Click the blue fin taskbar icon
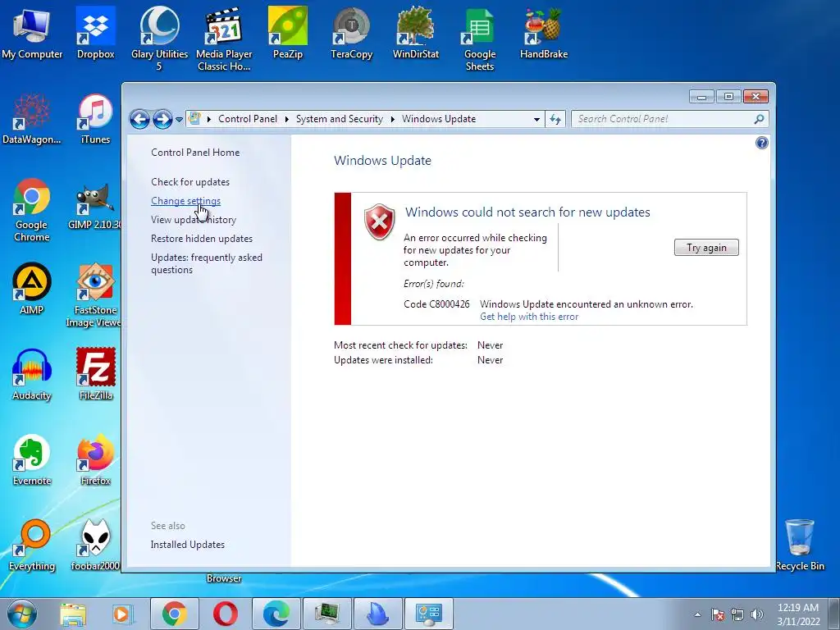Image resolution: width=840 pixels, height=630 pixels. [x=378, y=614]
